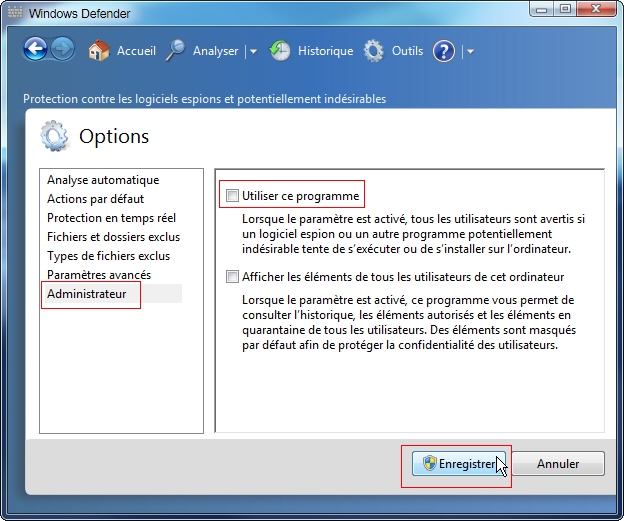The width and height of the screenshot is (624, 521).
Task: Enable the Utiliser ce programme checkbox
Action: coord(232,195)
